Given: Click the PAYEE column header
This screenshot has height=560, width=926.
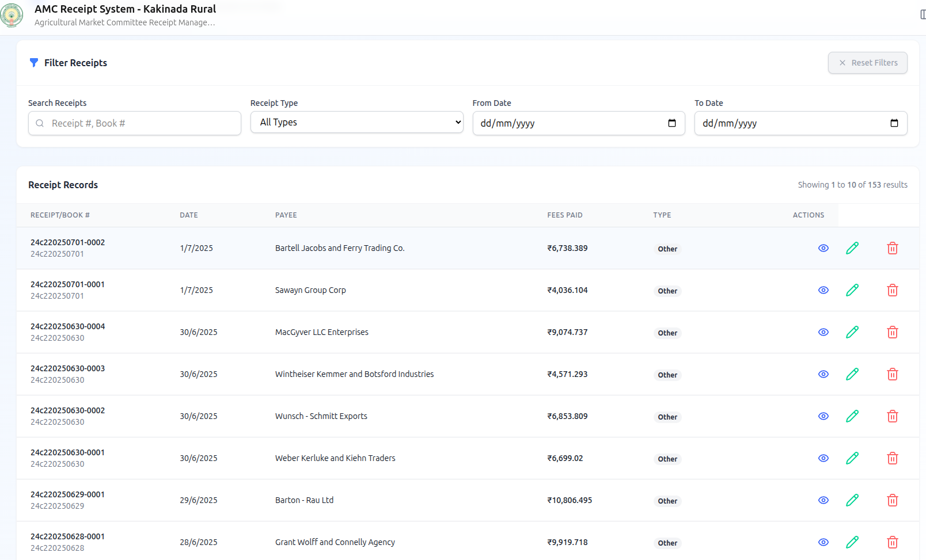Looking at the screenshot, I should coord(286,215).
